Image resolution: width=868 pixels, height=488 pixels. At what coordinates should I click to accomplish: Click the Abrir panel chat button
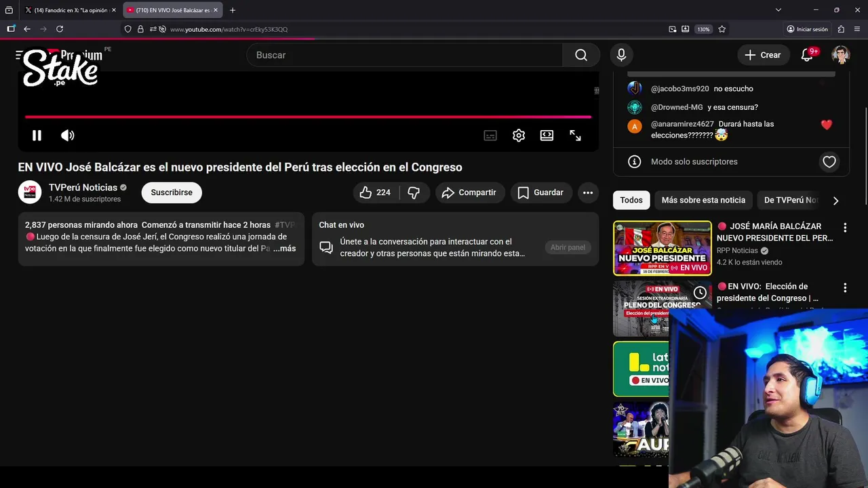[568, 247]
